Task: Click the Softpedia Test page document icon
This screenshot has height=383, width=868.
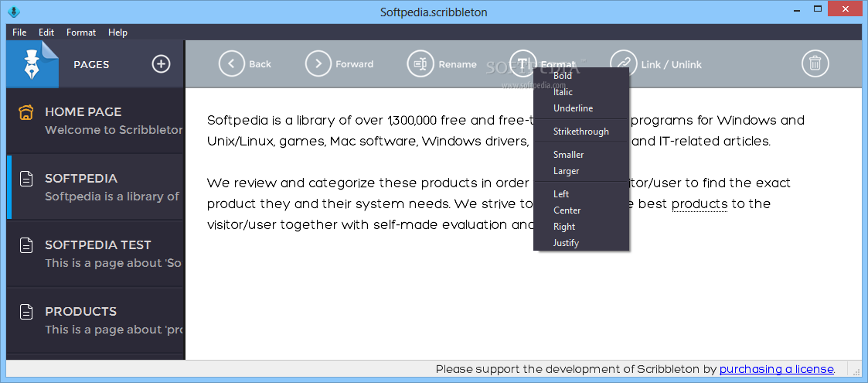Action: [x=26, y=245]
